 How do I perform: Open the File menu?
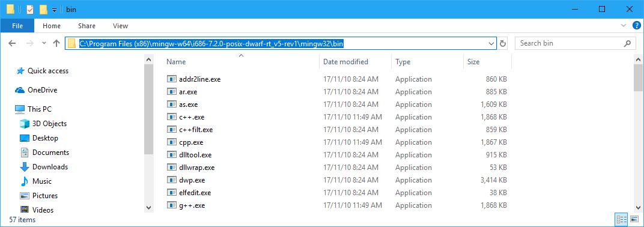(17, 26)
